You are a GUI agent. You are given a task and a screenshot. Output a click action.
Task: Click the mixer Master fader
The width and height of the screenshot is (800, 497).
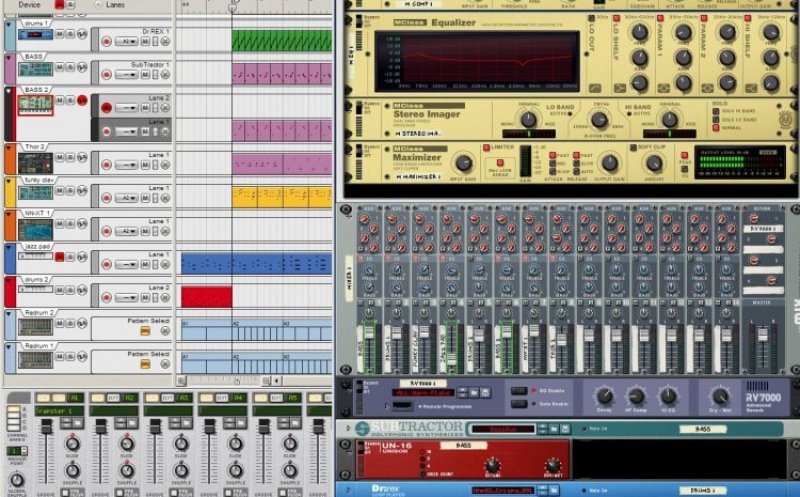tap(762, 335)
